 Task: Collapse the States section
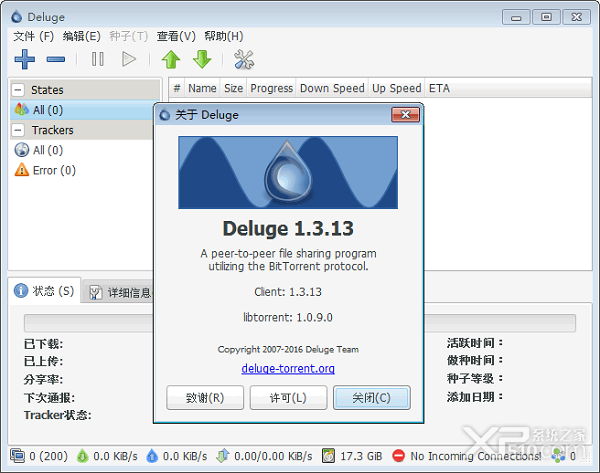click(18, 90)
